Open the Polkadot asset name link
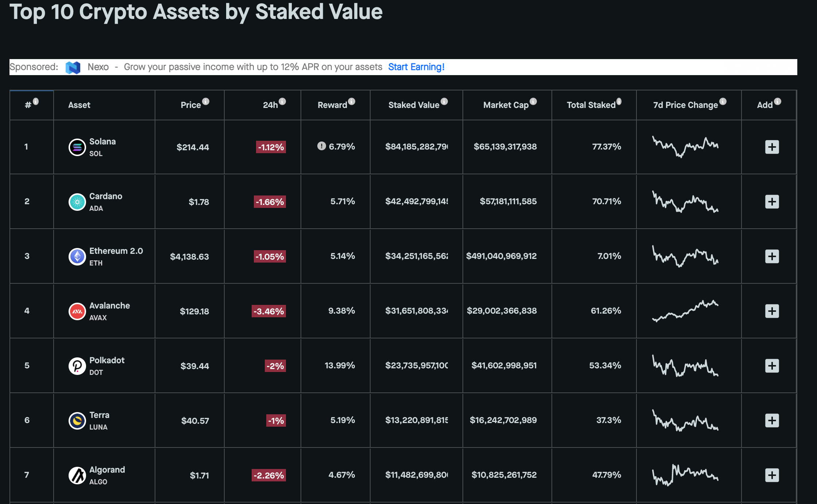The height and width of the screenshot is (504, 817). [107, 360]
